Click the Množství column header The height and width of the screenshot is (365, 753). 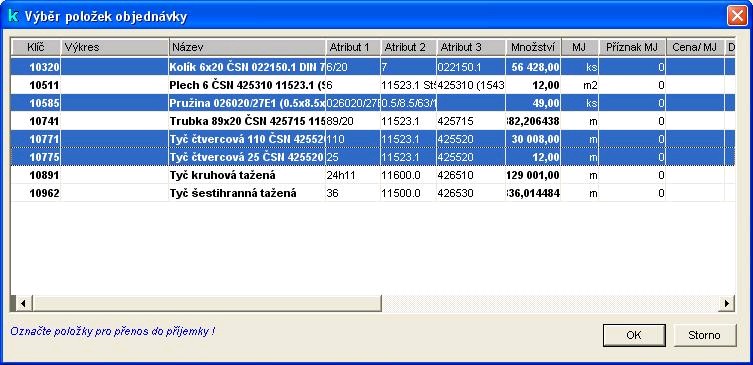point(534,47)
